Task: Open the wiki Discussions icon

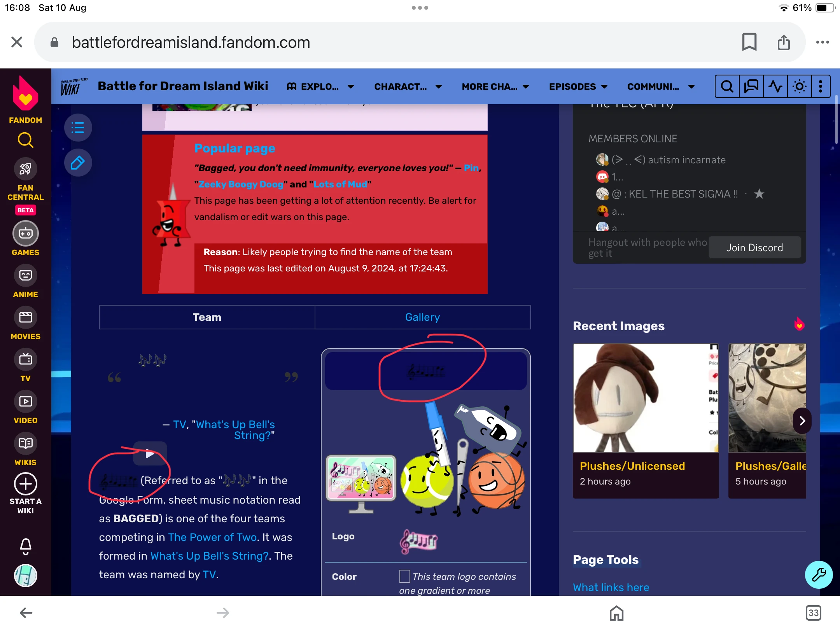Action: (751, 86)
